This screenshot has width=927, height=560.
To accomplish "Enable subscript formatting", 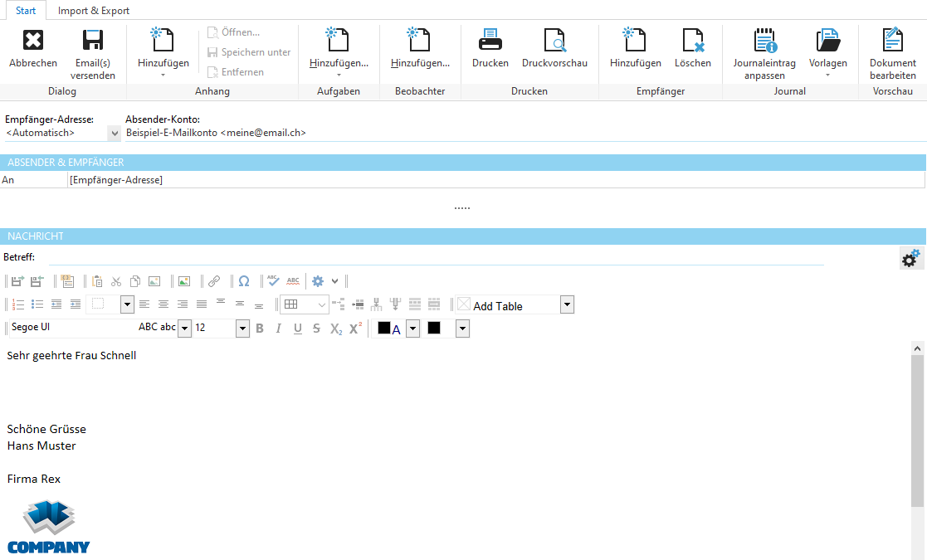I will click(x=335, y=328).
